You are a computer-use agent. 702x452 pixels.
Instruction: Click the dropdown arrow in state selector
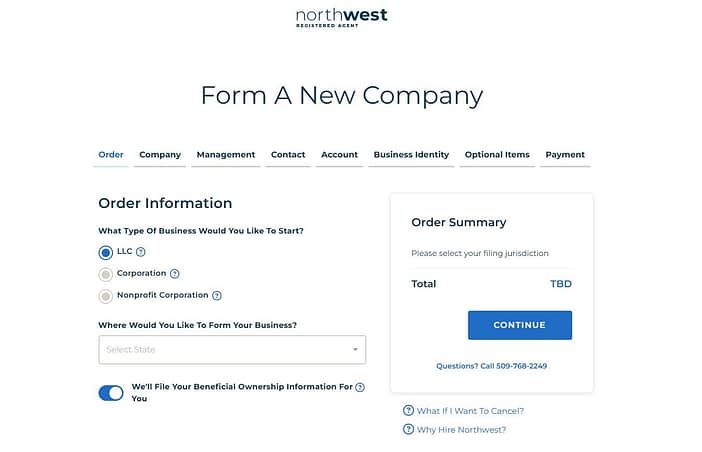click(x=355, y=350)
